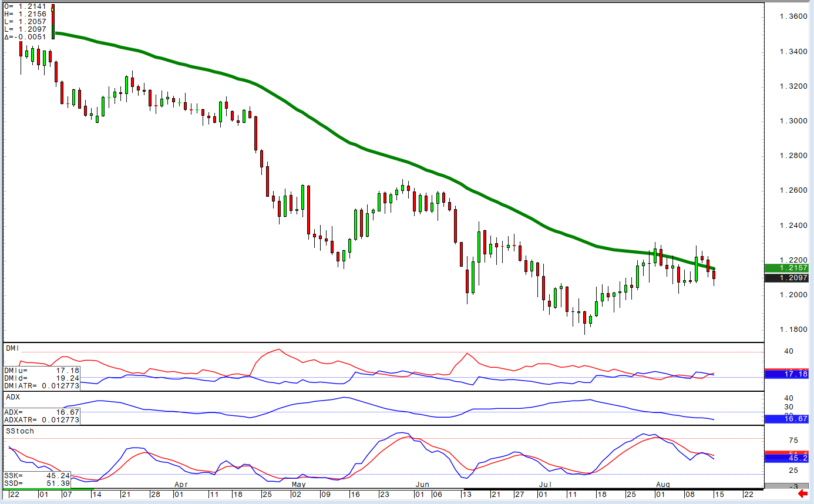This screenshot has height=504, width=814.
Task: Click the ADXATR= 0.012773 readout
Action: (x=42, y=420)
